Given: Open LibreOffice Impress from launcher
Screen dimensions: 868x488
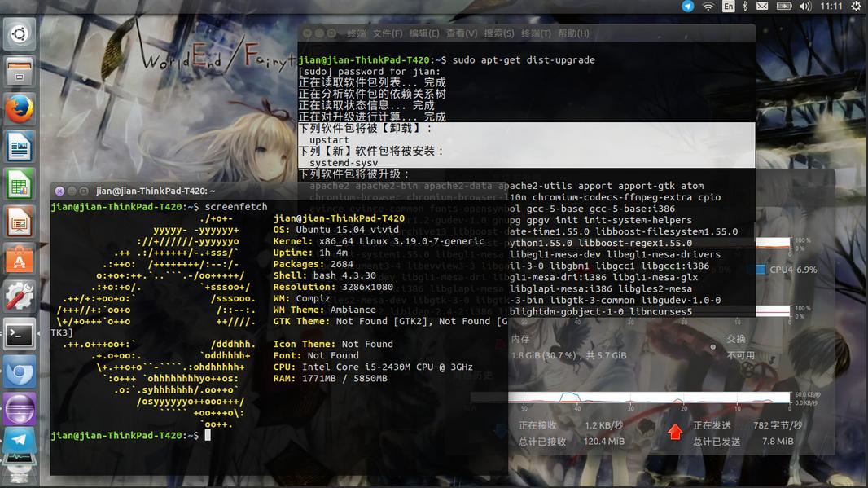Looking at the screenshot, I should point(20,222).
